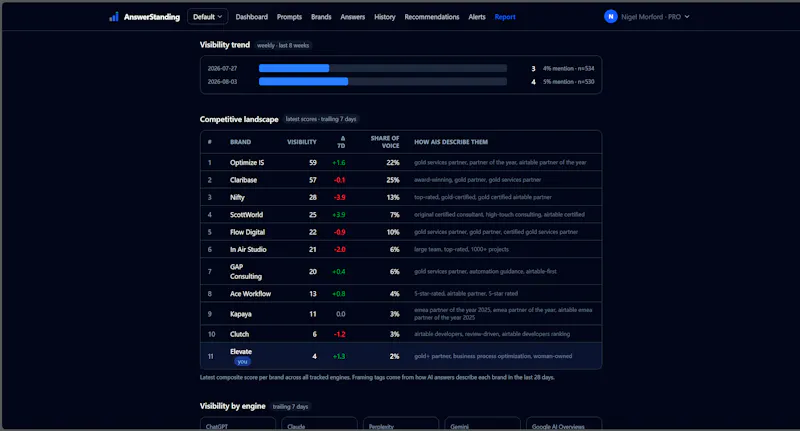Click the 2026-07-27 visibility trend bar
Screen dimensions: 800x431
pyautogui.click(x=383, y=68)
